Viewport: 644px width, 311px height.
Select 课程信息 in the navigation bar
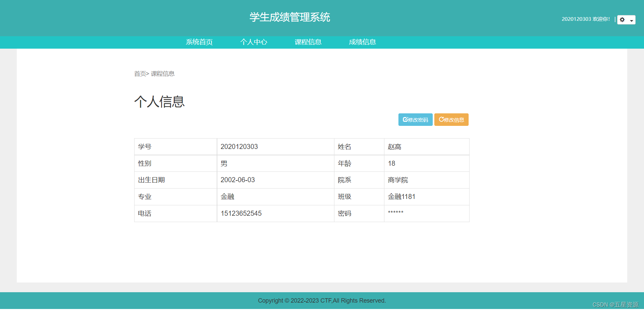pyautogui.click(x=308, y=42)
